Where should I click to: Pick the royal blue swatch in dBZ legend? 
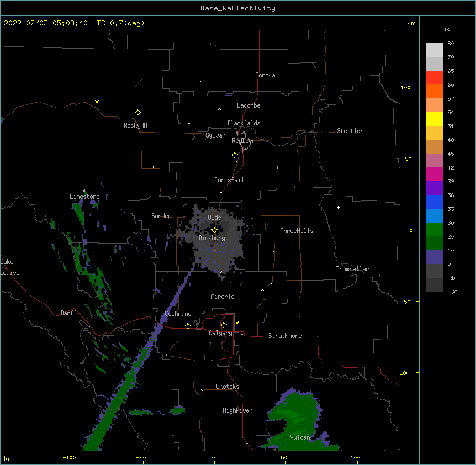coord(434,202)
